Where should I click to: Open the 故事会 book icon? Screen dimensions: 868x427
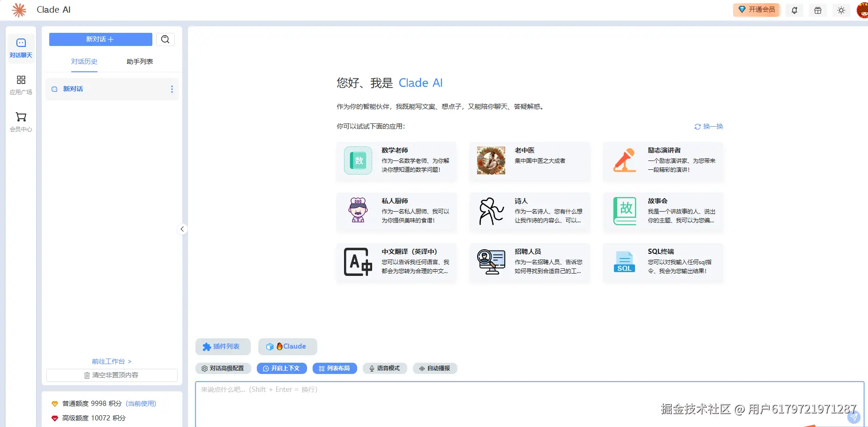click(625, 211)
